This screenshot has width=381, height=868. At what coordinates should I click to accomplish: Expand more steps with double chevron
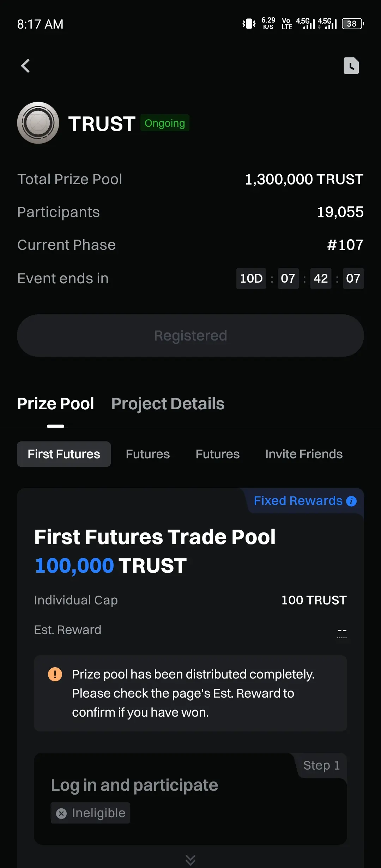190,860
